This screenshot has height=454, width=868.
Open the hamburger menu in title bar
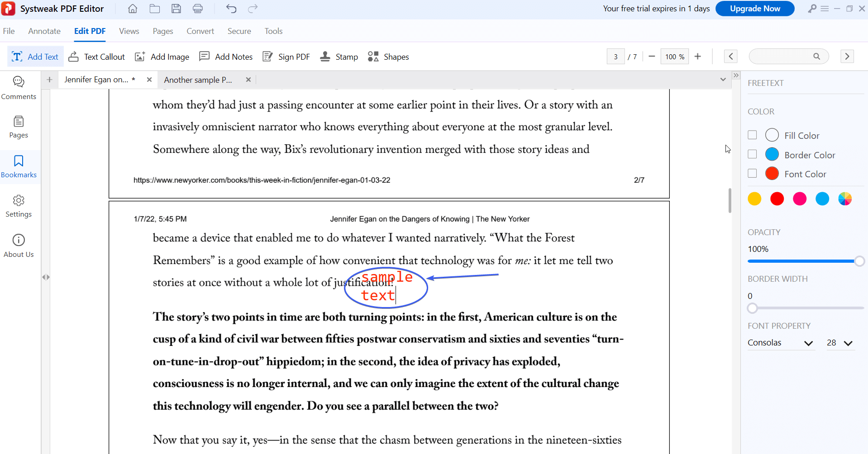click(825, 9)
